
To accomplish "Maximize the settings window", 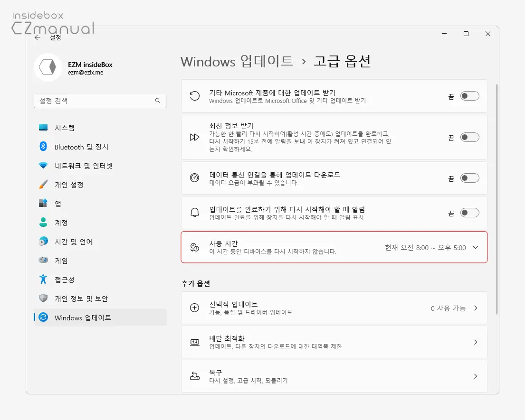I will [466, 34].
